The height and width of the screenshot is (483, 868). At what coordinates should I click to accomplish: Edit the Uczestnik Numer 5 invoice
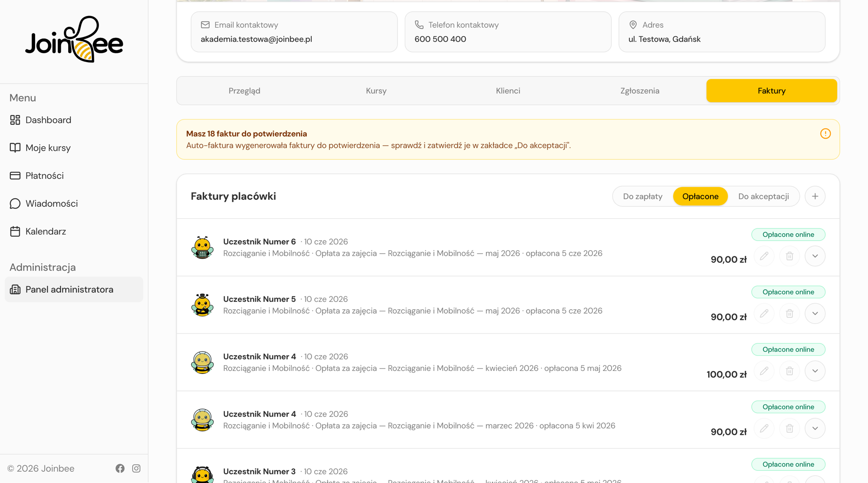pos(764,314)
